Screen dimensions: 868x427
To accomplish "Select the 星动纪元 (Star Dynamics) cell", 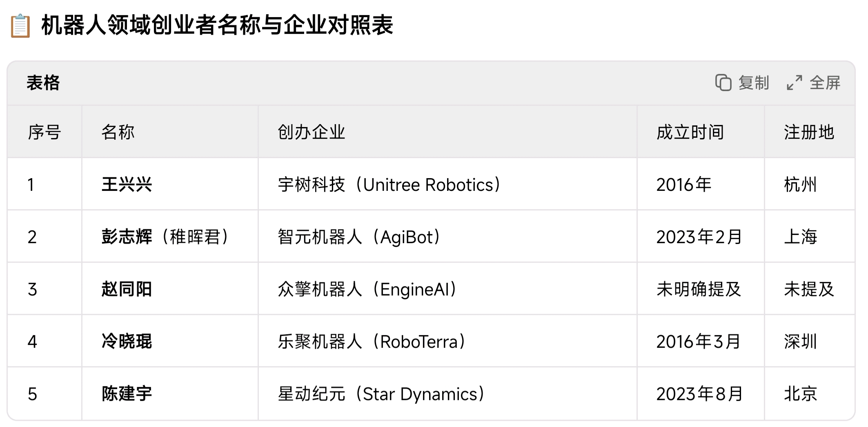I will click(447, 393).
